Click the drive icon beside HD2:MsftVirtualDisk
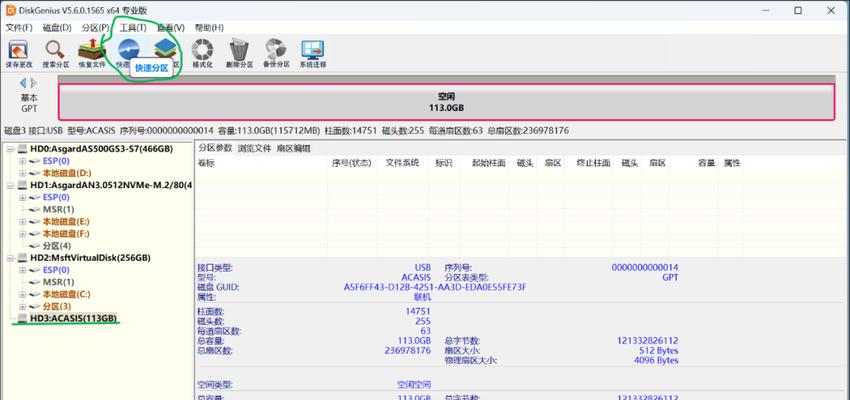This screenshot has height=400, width=850. (22, 258)
